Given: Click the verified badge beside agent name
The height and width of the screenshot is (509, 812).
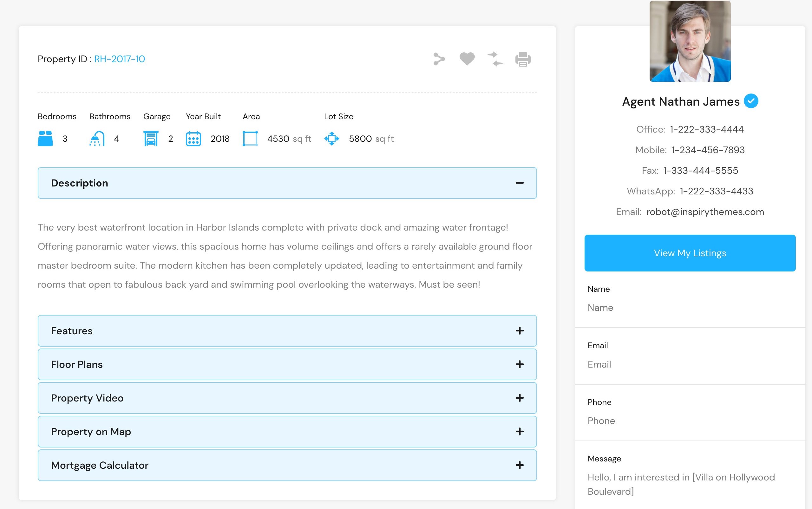Looking at the screenshot, I should pyautogui.click(x=751, y=101).
